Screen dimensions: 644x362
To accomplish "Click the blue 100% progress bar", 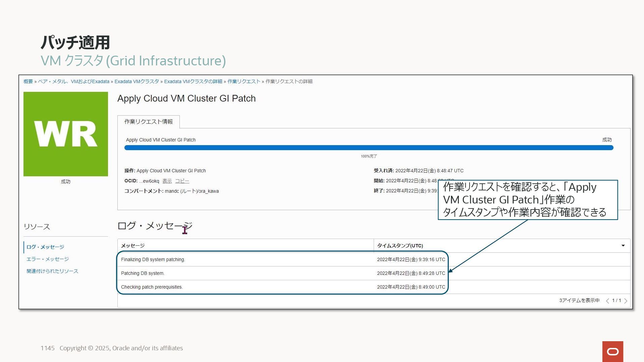I will pyautogui.click(x=368, y=148).
